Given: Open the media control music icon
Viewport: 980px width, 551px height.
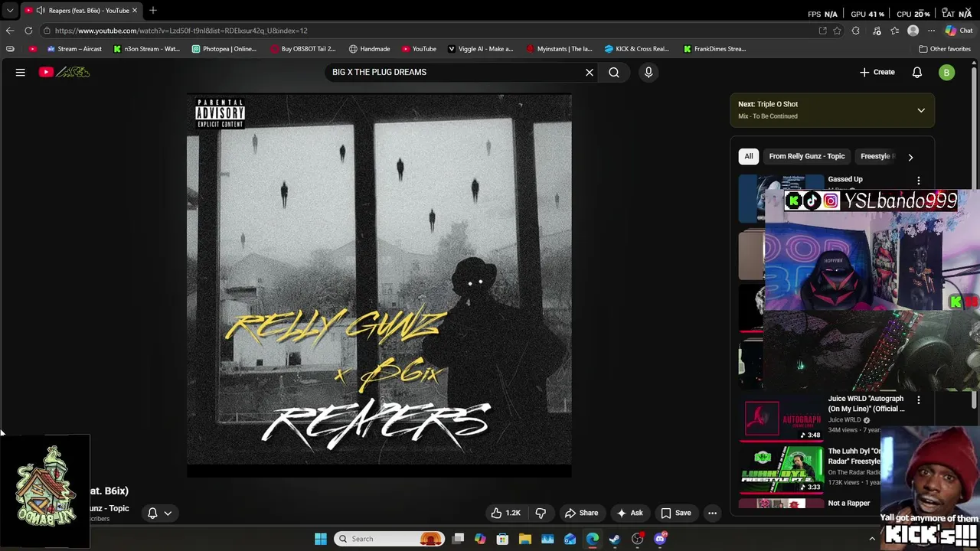Looking at the screenshot, I should (x=877, y=31).
